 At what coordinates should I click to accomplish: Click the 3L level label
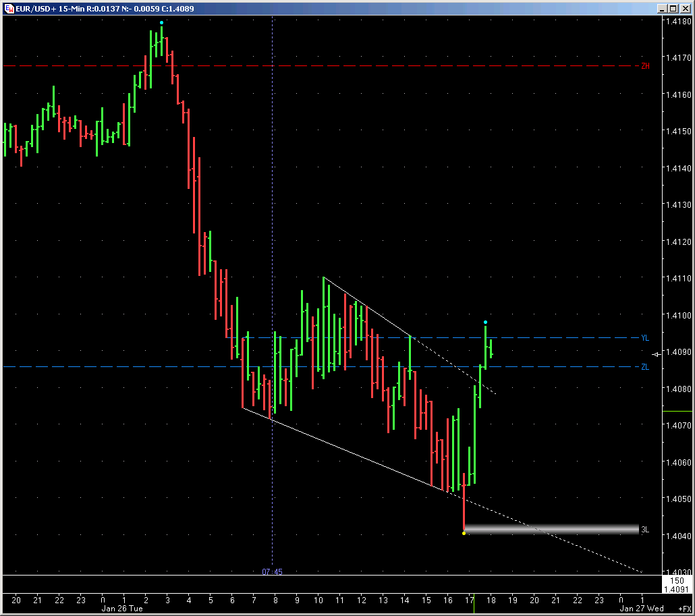tap(645, 530)
